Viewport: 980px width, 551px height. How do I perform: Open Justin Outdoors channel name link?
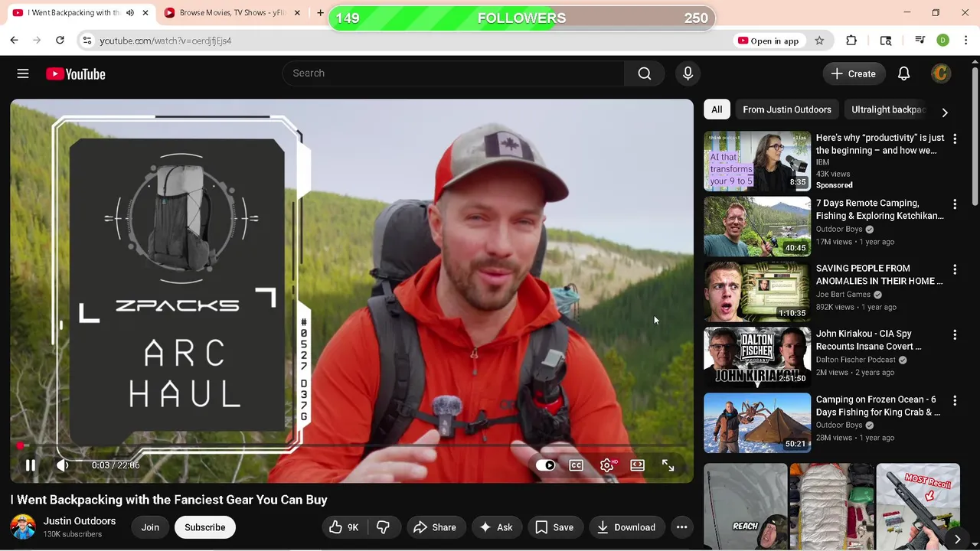tap(80, 521)
